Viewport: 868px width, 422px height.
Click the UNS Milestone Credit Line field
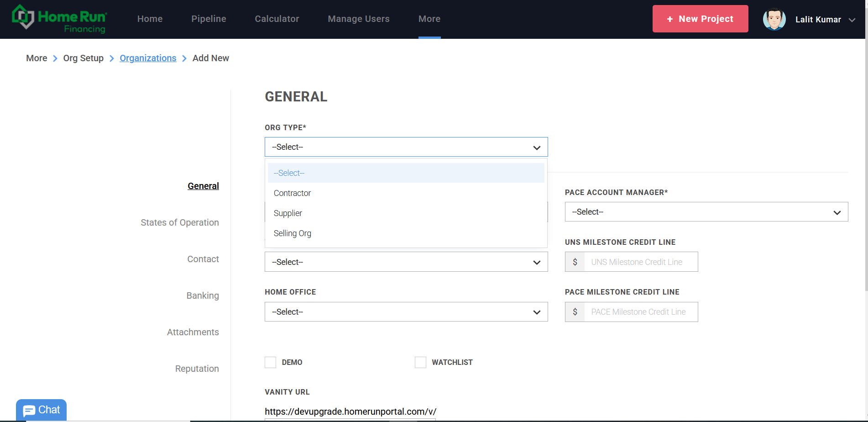pyautogui.click(x=640, y=262)
